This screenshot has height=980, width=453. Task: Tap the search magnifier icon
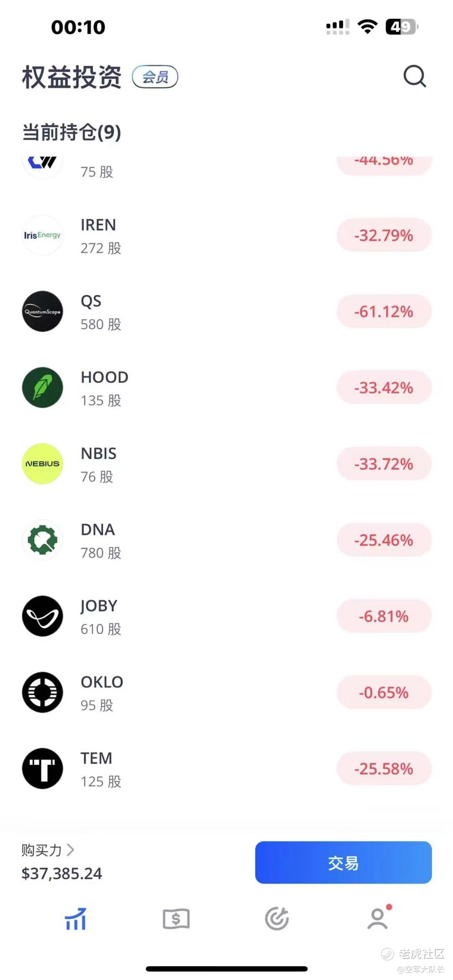[414, 76]
